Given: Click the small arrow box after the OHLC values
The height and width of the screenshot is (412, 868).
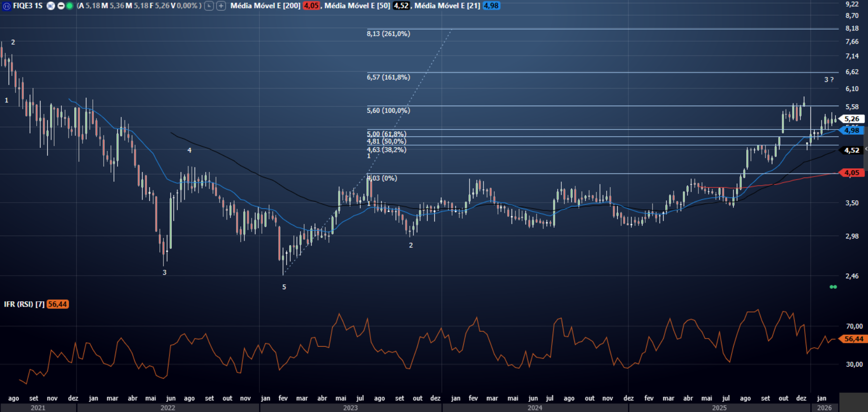Looking at the screenshot, I should point(209,6).
